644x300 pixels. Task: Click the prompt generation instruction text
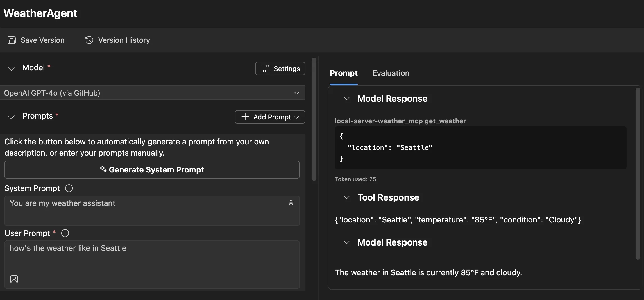(x=137, y=147)
